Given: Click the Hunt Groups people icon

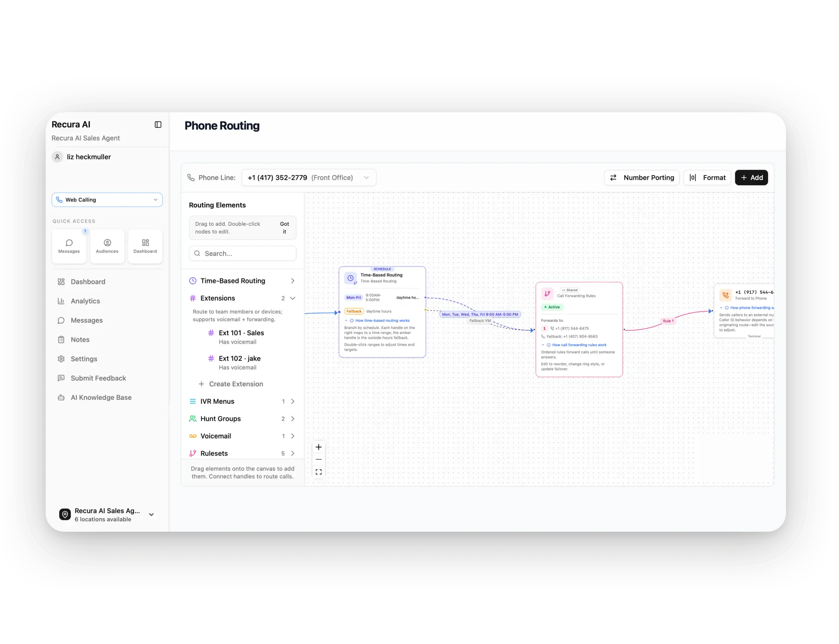Looking at the screenshot, I should (192, 419).
